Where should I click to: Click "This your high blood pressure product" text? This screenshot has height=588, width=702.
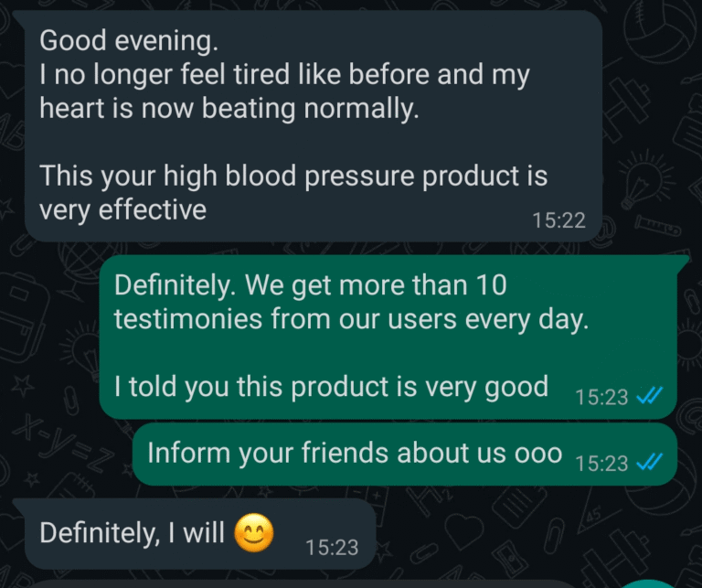point(292,175)
